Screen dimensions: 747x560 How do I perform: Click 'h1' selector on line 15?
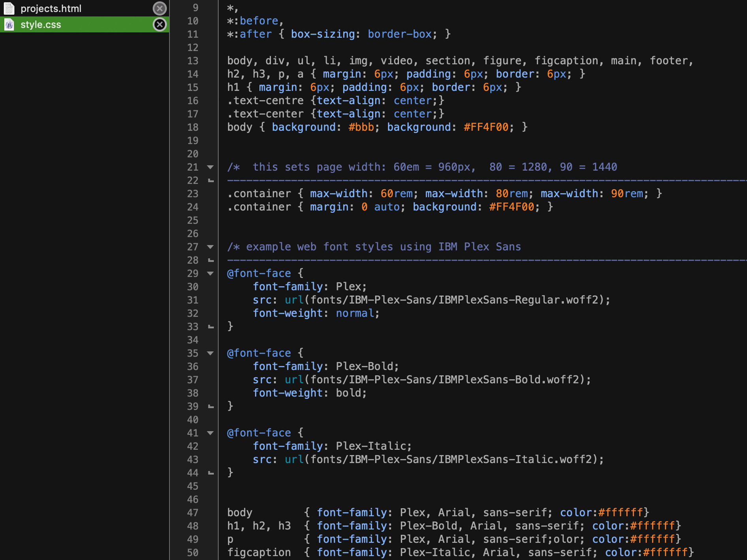(x=233, y=87)
